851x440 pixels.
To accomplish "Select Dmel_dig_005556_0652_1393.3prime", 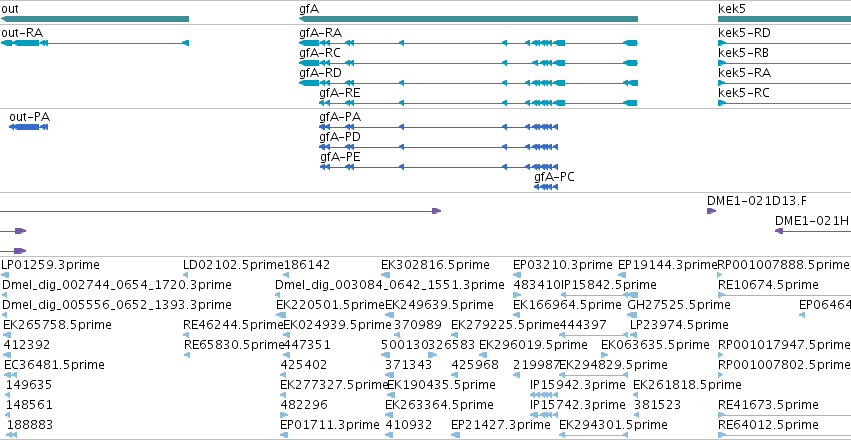I will [117, 305].
